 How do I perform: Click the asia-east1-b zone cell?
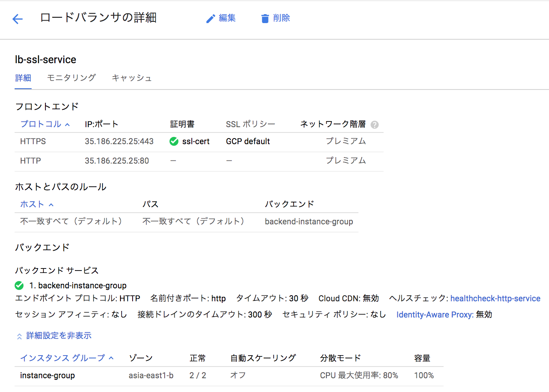[151, 375]
